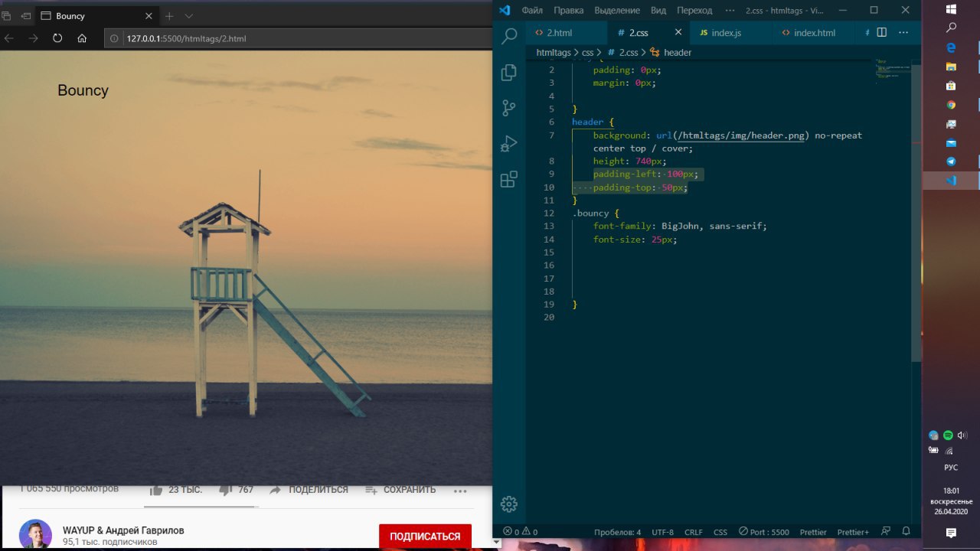The image size is (980, 551).
Task: Expand the hidden menu bar items ellipsis
Action: click(729, 11)
